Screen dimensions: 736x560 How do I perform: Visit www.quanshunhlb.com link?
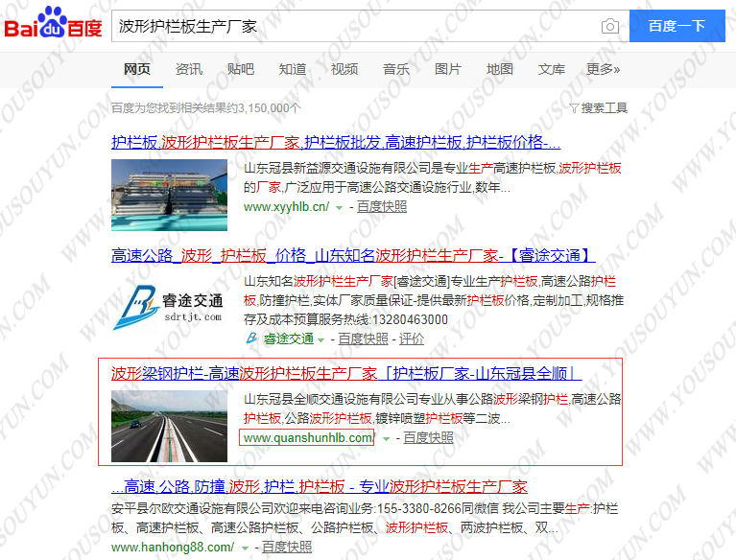[x=308, y=438]
